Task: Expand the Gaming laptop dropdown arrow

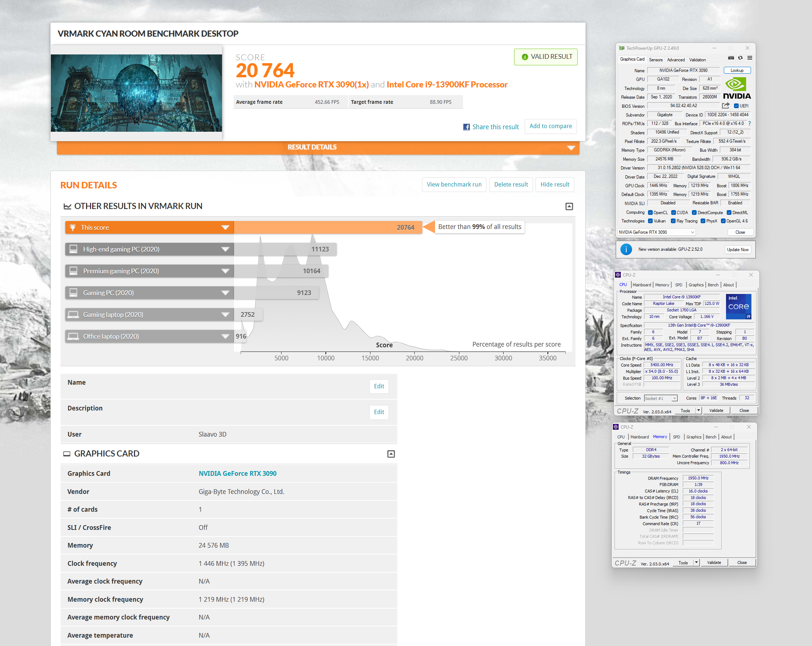Action: click(x=225, y=315)
